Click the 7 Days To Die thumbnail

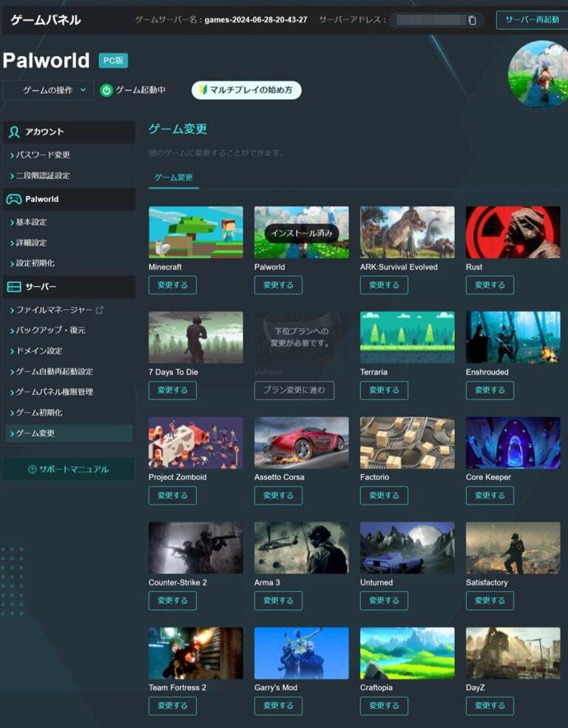click(x=196, y=337)
